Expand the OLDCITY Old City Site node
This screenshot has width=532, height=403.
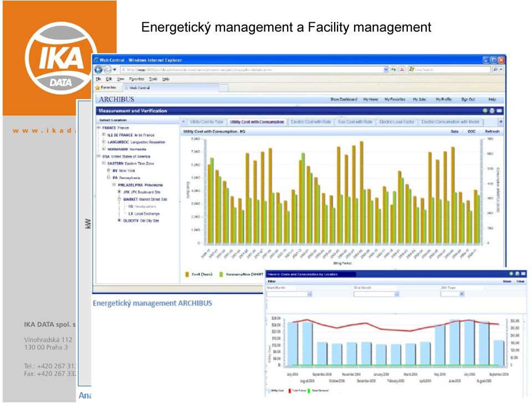click(x=119, y=220)
